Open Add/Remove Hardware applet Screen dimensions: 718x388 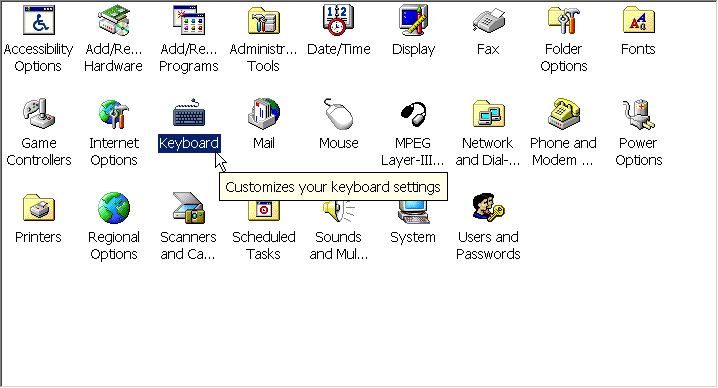(x=113, y=20)
